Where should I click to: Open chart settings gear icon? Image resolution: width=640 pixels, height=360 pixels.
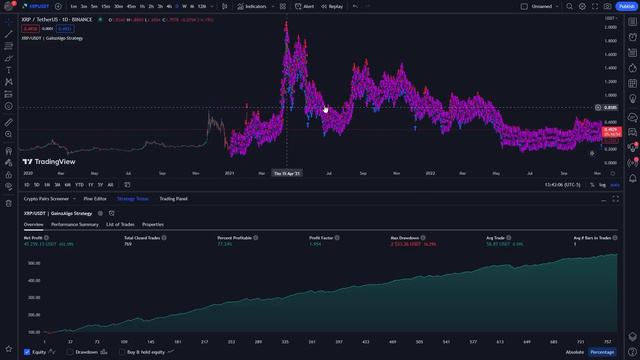[582, 7]
